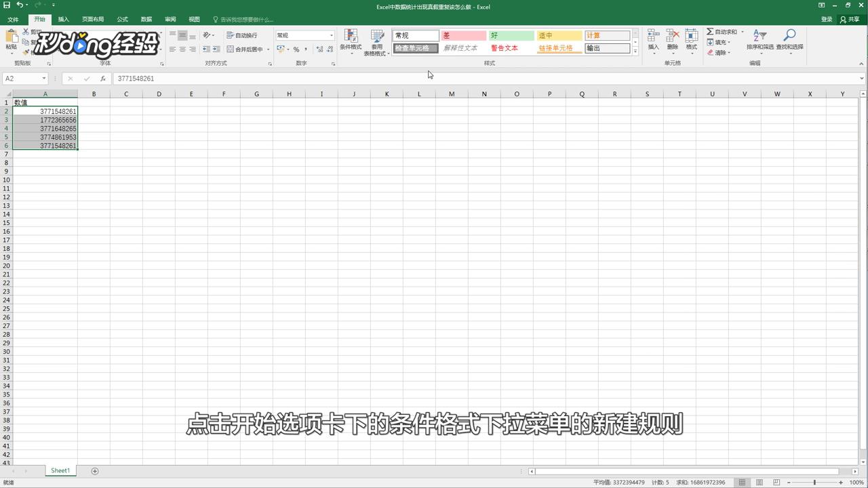The height and width of the screenshot is (488, 868).
Task: Switch to the Insert (插入) tab
Action: click(x=63, y=20)
